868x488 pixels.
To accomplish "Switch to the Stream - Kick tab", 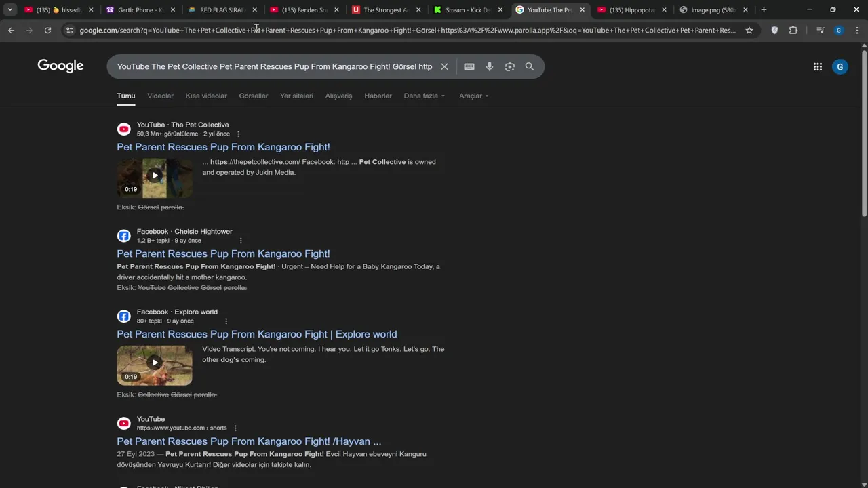I will 468,9.
